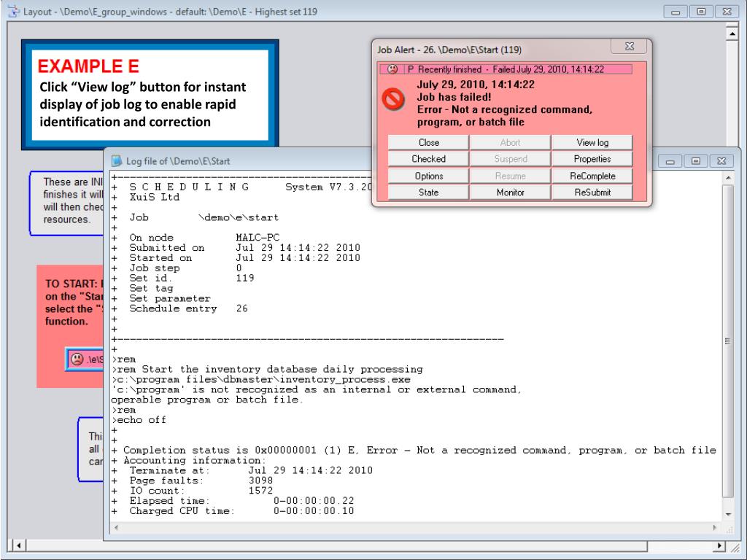747x560 pixels.
Task: Click the disabled Abort button
Action: pos(510,142)
